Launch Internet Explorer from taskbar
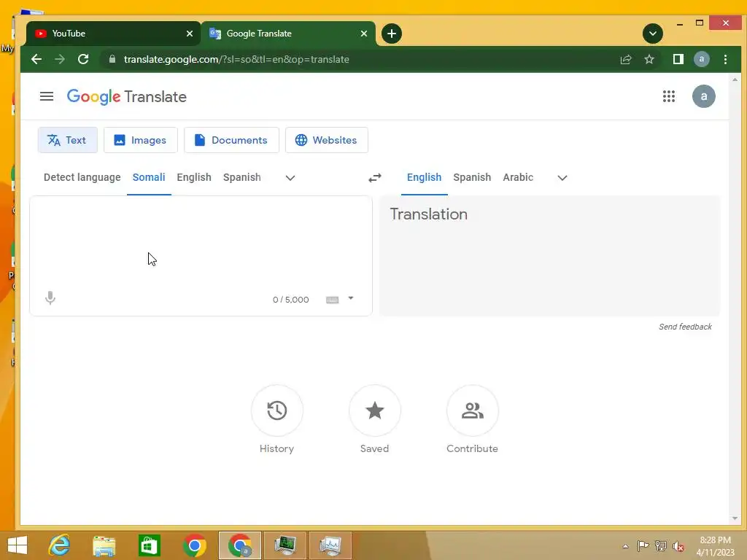Image resolution: width=747 pixels, height=560 pixels. click(x=60, y=545)
